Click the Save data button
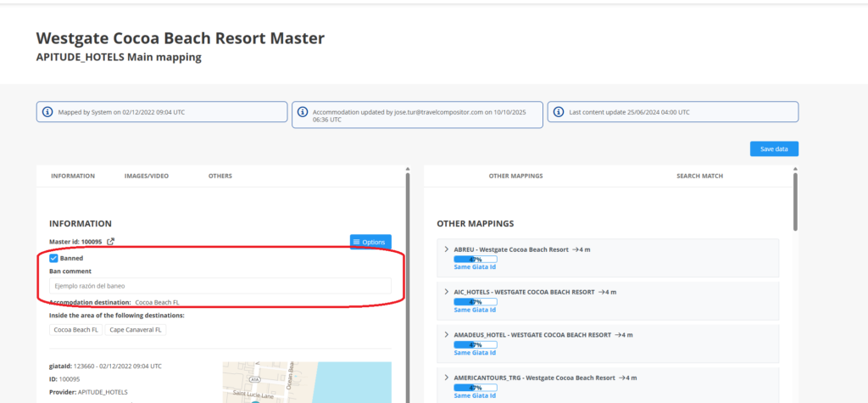Viewport: 868px width, 403px height. [773, 149]
